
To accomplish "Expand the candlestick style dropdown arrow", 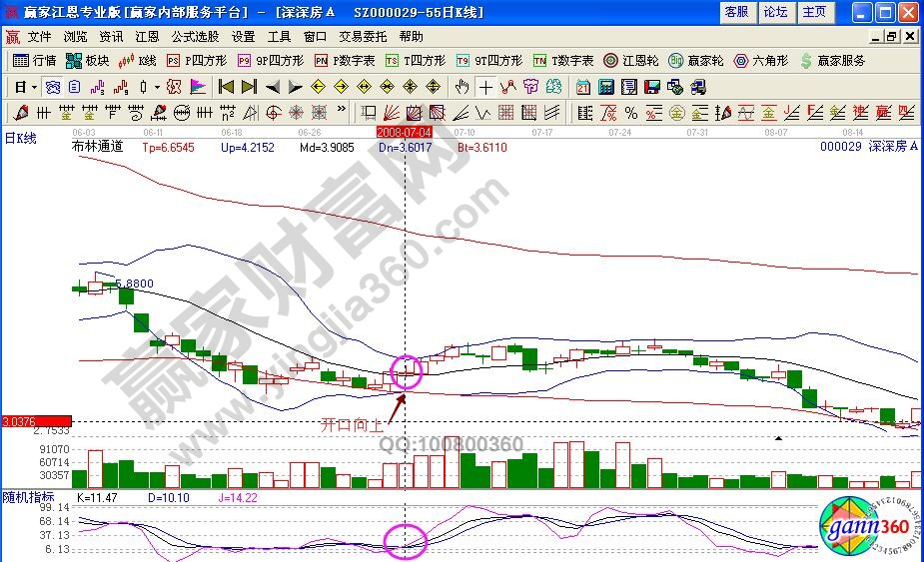I will [x=158, y=87].
